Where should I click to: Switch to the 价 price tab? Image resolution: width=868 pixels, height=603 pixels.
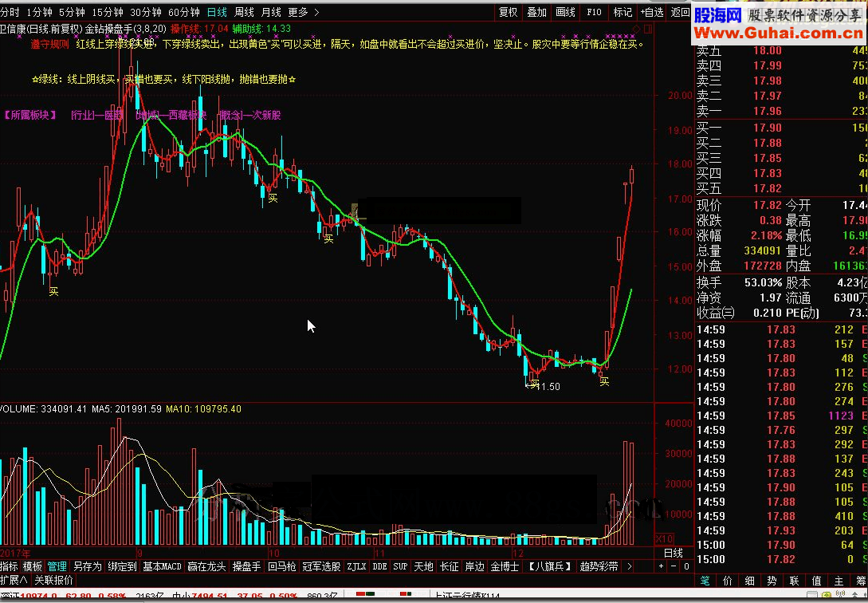[728, 581]
